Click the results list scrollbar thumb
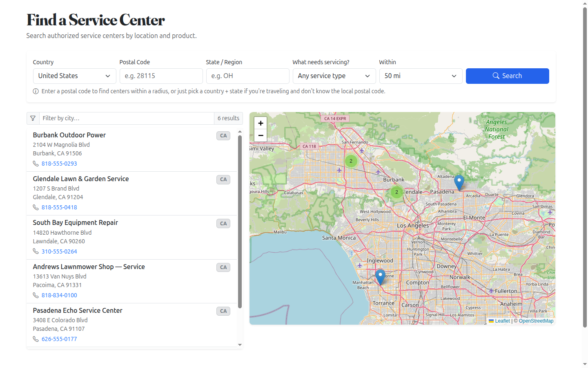Screen dimensions: 588x368 pos(240,221)
